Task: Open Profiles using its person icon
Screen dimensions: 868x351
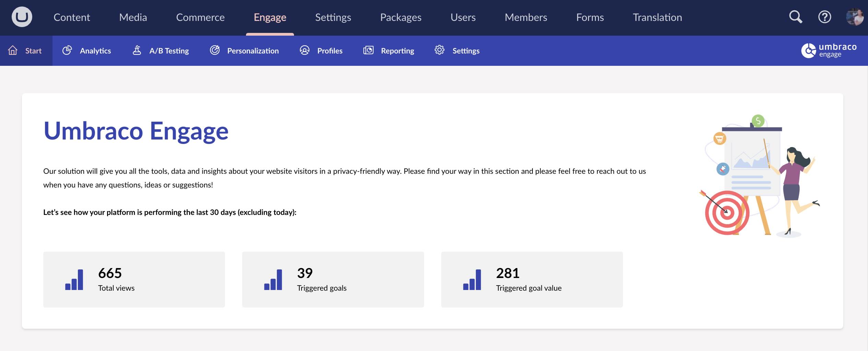Action: [304, 50]
